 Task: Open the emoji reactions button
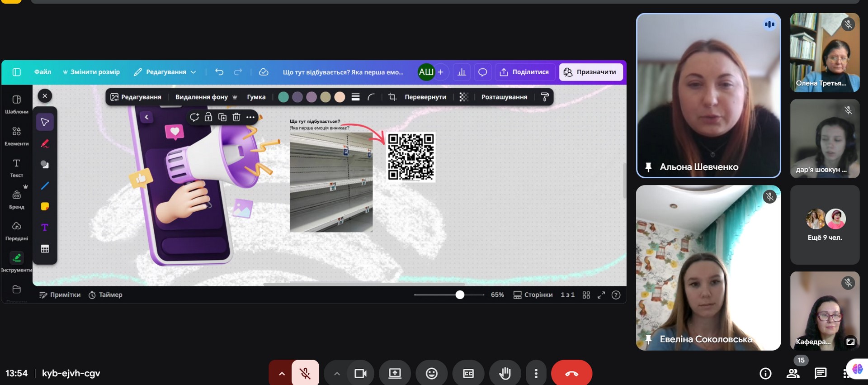(431, 373)
